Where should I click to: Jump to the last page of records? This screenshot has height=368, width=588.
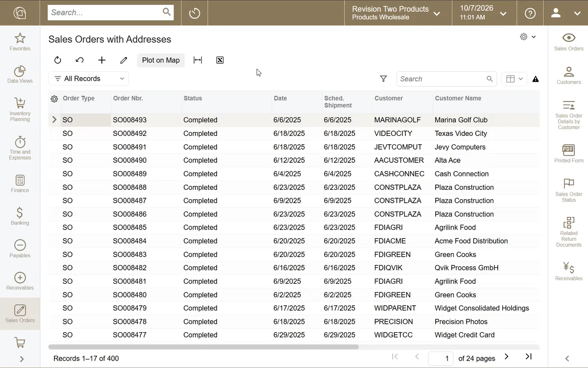pyautogui.click(x=529, y=357)
